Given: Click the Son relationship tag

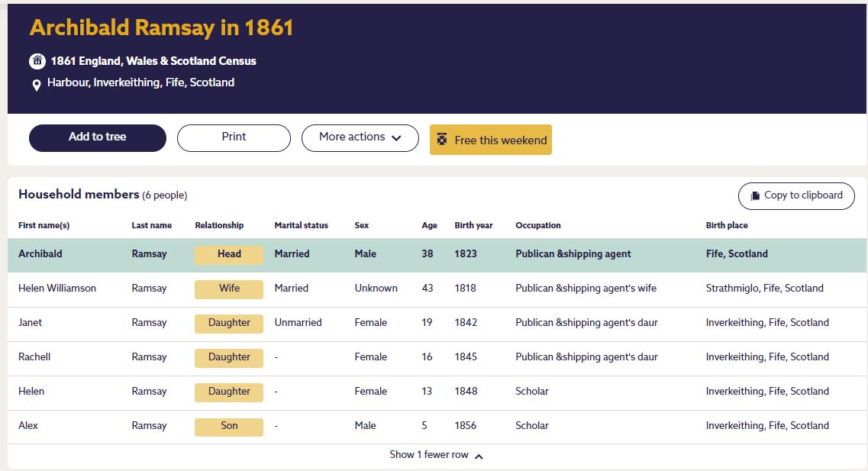Looking at the screenshot, I should coord(229,426).
